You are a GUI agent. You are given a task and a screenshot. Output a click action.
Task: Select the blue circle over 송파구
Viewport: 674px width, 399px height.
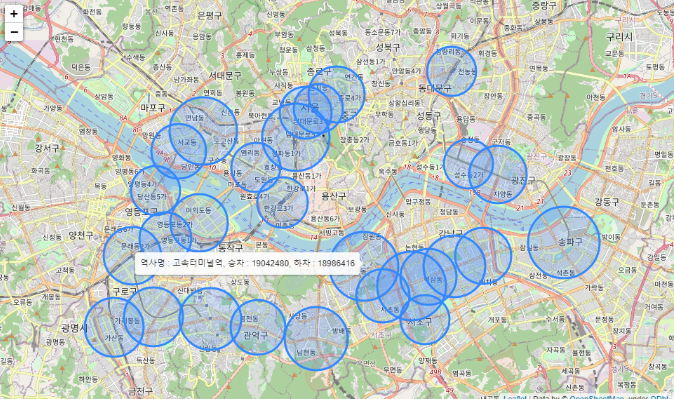564,242
